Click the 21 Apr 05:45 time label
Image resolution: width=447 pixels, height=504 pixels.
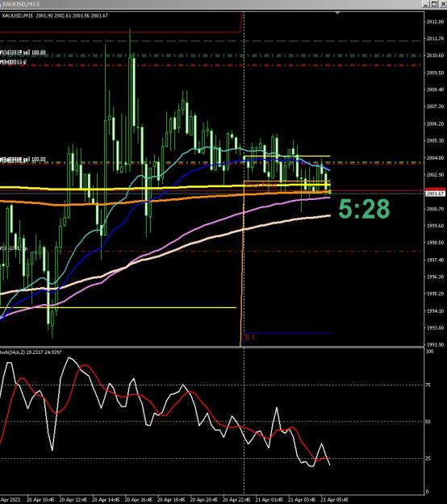(x=335, y=500)
